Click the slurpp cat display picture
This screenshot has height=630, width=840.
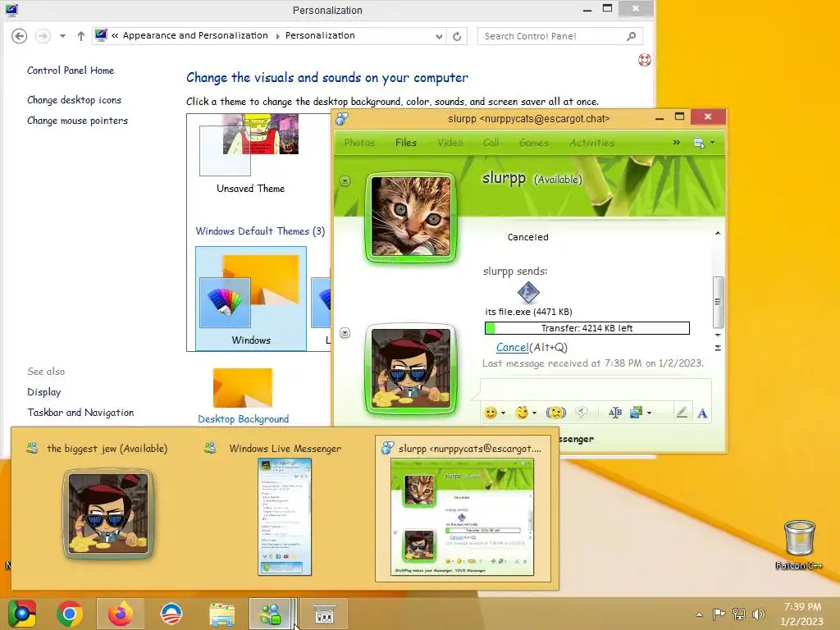pyautogui.click(x=411, y=217)
